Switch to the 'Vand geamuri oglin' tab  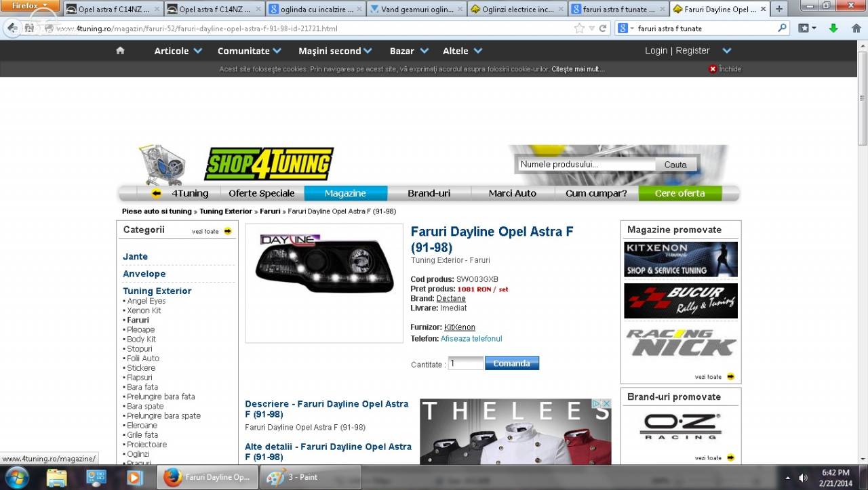point(416,9)
